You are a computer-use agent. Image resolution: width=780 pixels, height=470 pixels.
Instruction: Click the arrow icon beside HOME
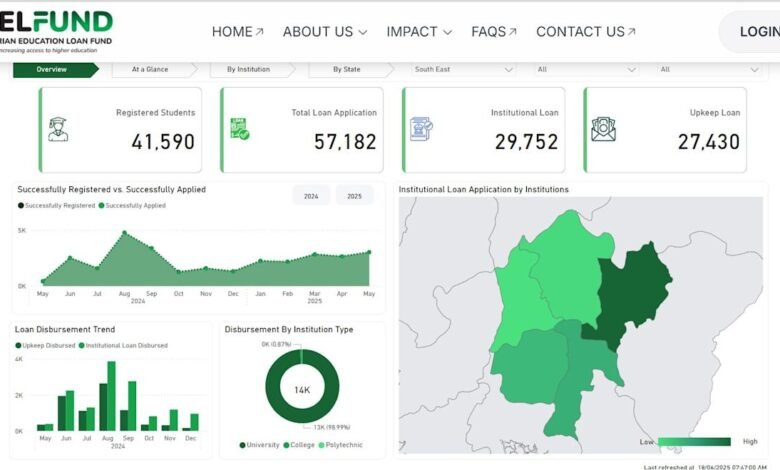click(x=260, y=32)
